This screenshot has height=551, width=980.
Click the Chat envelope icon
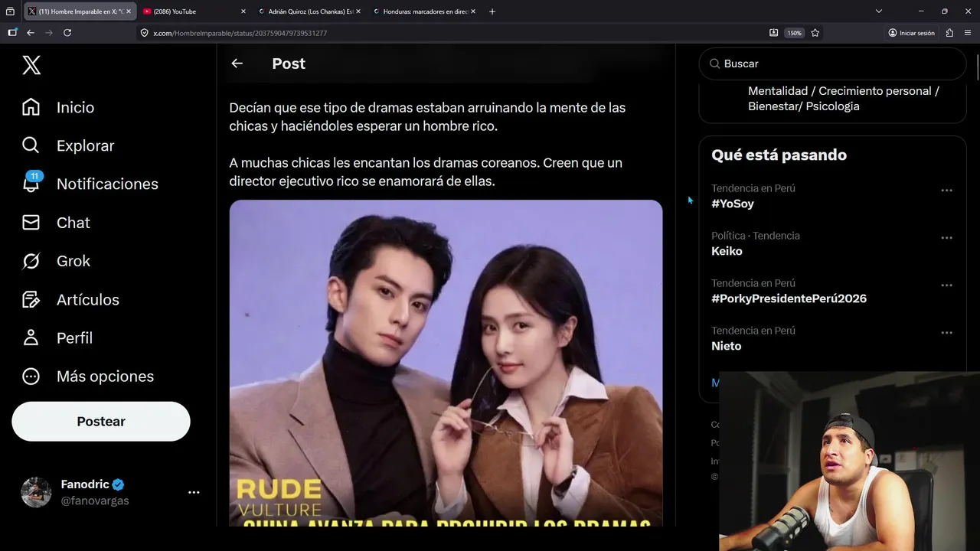tap(31, 223)
